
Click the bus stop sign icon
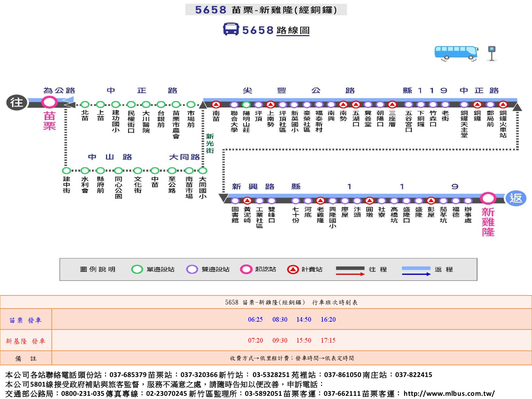coord(492,53)
